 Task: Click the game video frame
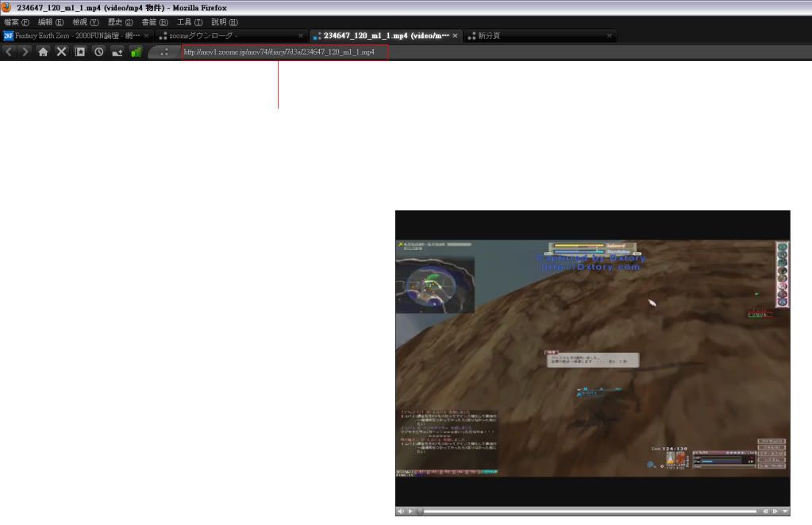click(x=592, y=358)
